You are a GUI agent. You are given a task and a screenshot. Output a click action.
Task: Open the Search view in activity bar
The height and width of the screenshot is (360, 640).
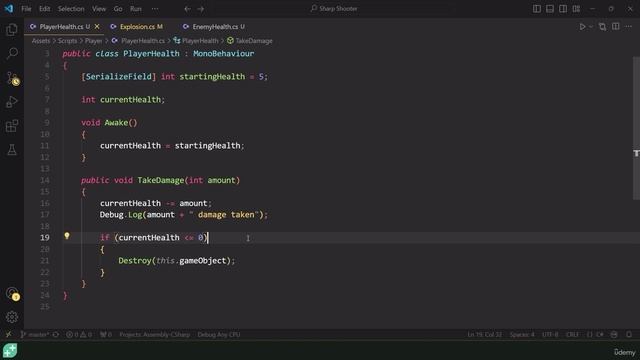[x=12, y=53]
